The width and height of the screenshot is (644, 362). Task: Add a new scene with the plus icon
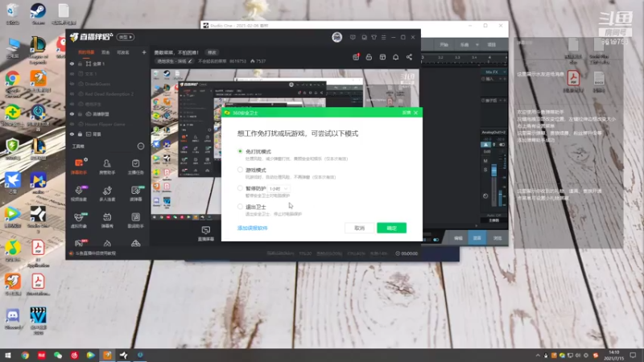(144, 52)
